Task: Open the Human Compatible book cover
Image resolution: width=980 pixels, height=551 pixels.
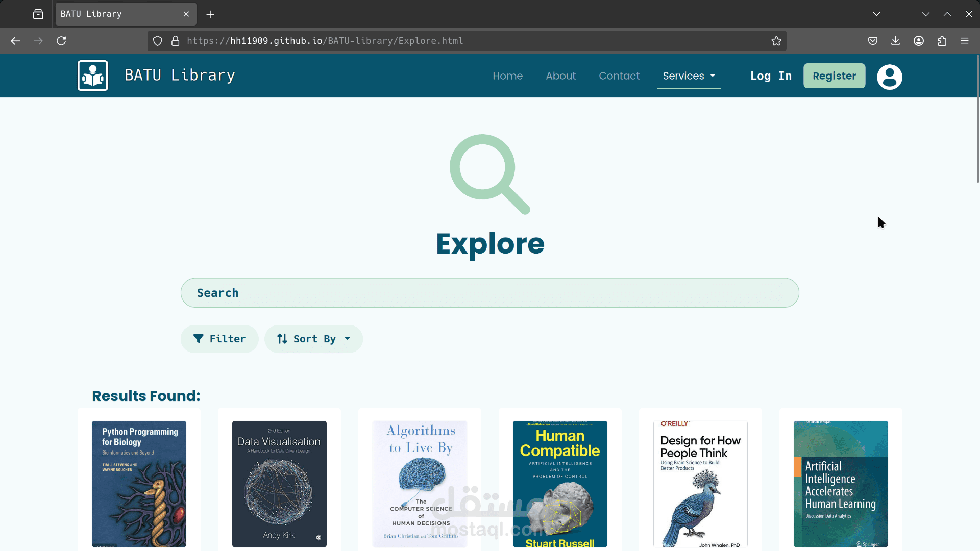Action: click(x=560, y=484)
